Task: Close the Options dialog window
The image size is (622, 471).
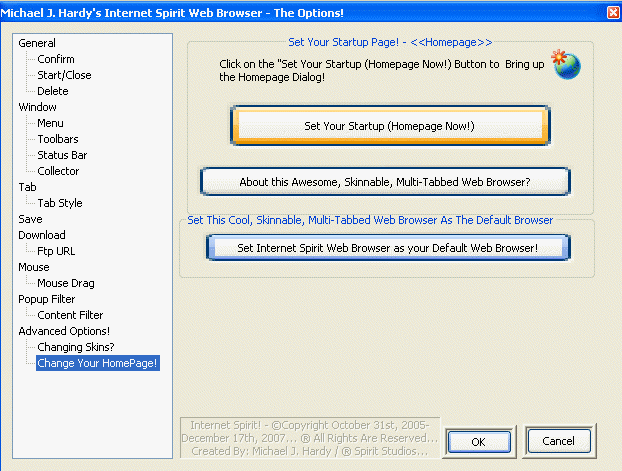Action: [x=613, y=13]
